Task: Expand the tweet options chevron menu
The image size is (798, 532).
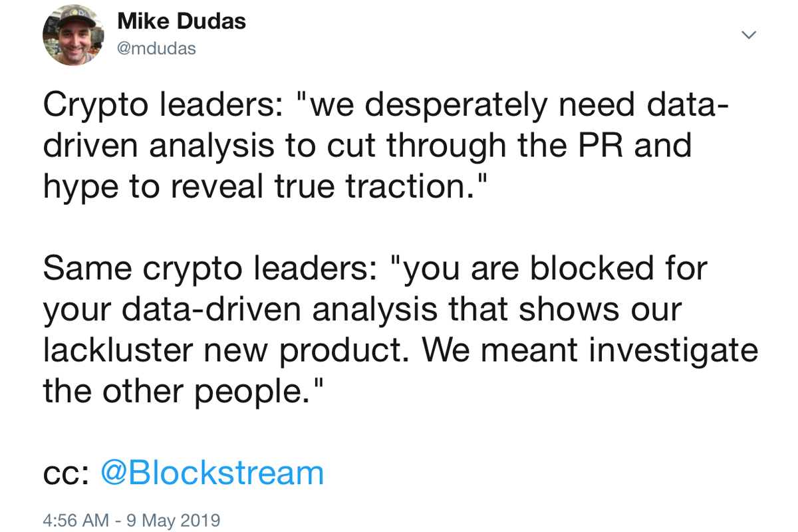Action: click(749, 35)
